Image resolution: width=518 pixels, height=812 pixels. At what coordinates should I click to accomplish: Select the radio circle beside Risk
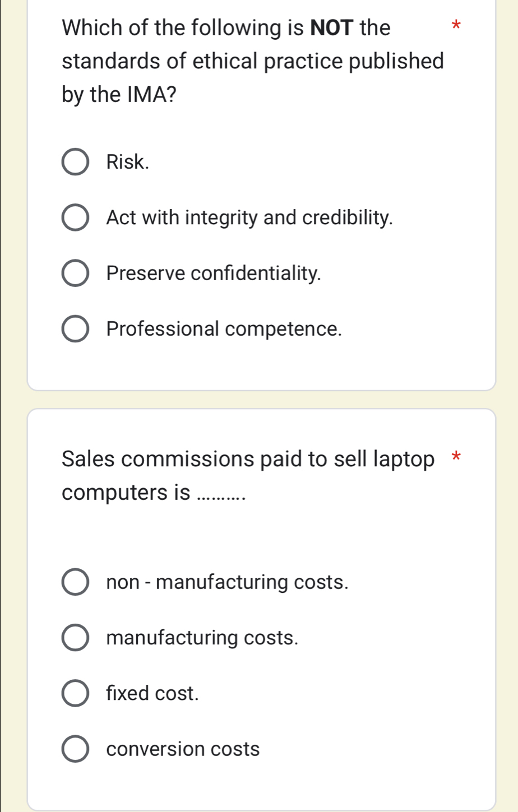click(75, 163)
